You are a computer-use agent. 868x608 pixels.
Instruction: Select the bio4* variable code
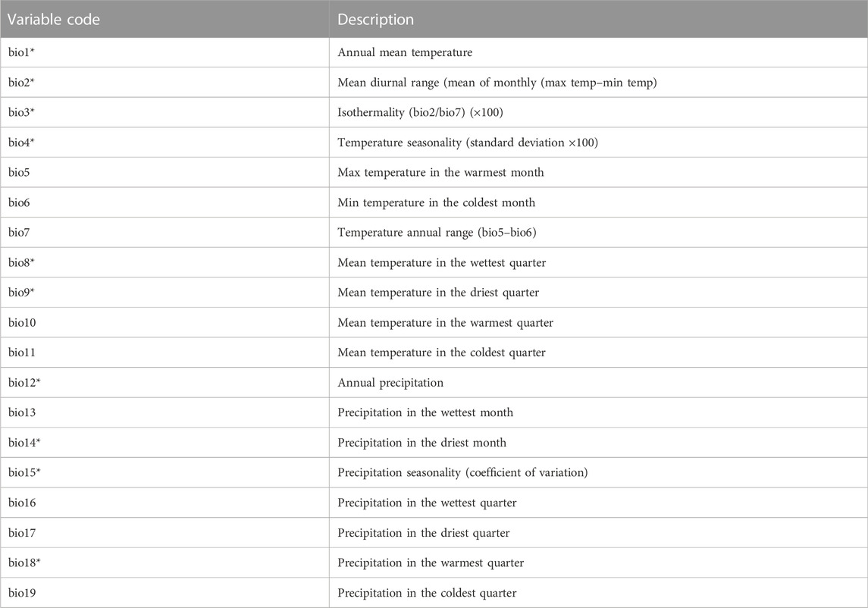(x=21, y=143)
